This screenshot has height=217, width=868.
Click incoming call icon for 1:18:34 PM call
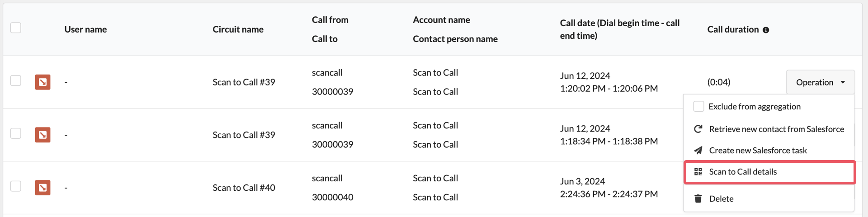(x=42, y=135)
